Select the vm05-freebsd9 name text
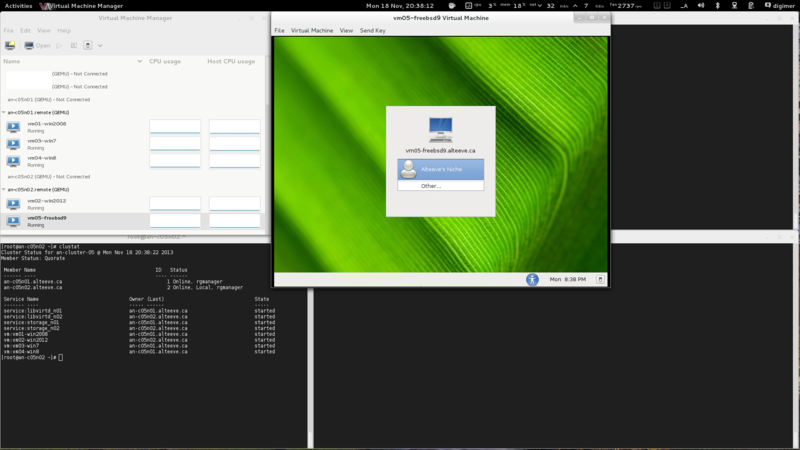800x450 pixels. click(46, 218)
